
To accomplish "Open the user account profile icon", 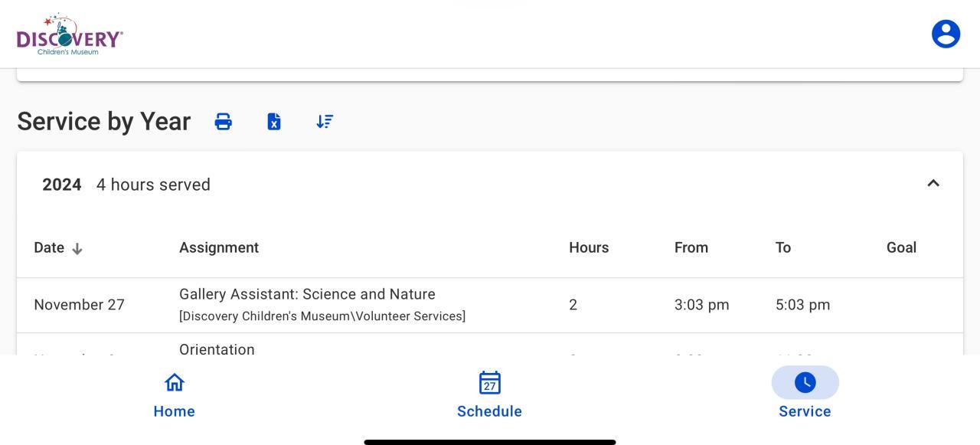I will [946, 34].
